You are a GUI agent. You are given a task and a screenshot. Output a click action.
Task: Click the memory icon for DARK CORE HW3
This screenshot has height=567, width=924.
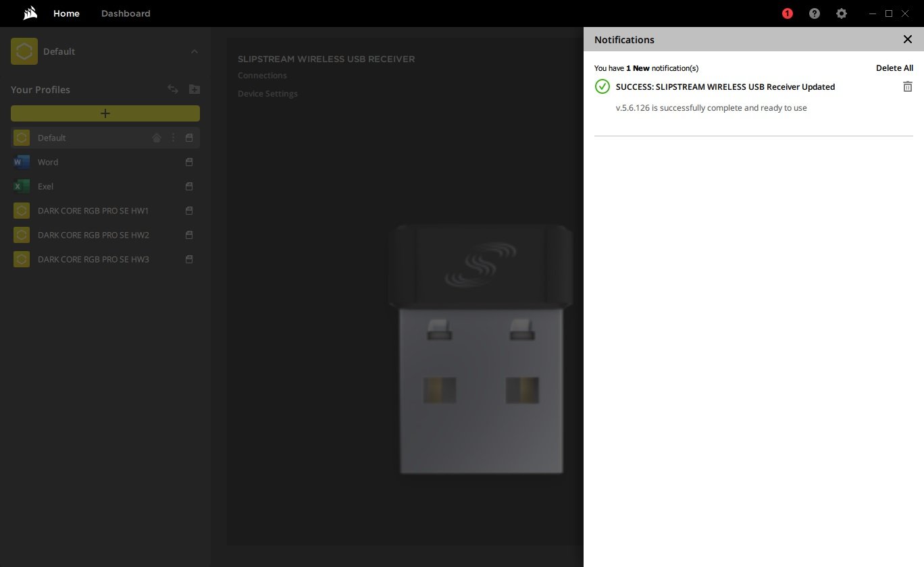189,259
